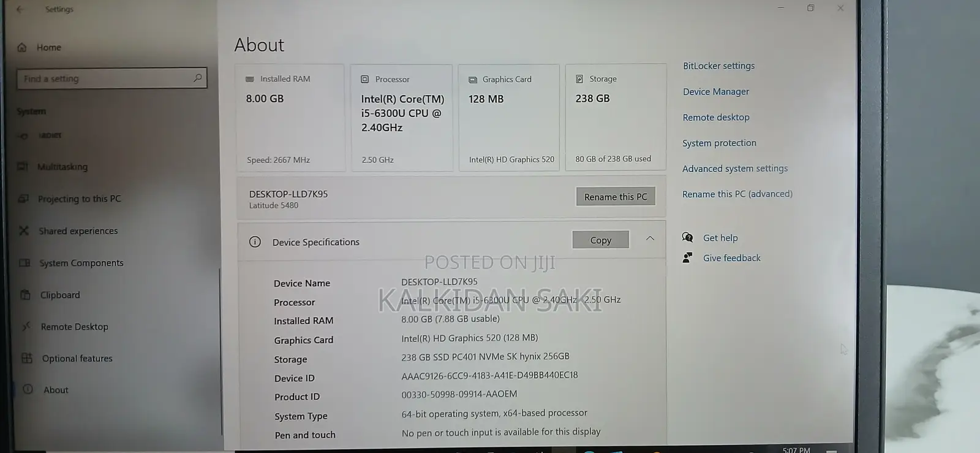This screenshot has width=980, height=453.
Task: Click the Projecting to this PC icon
Action: tap(23, 199)
